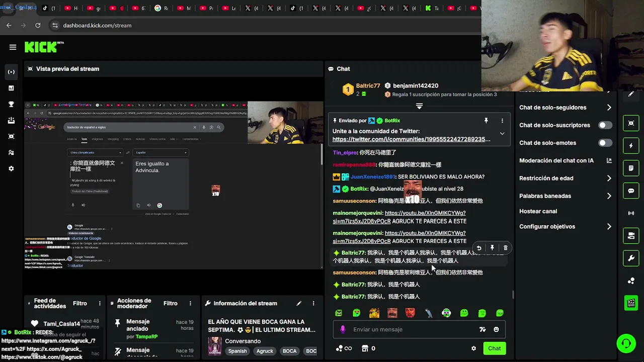Open Acciones de moderador options menu
Screen dimensions: 644x362
point(190,303)
